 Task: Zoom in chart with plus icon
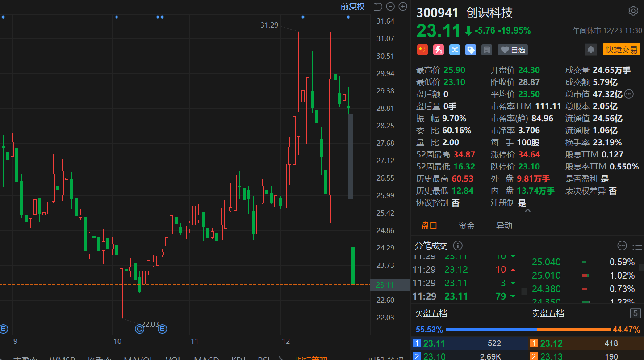pos(403,6)
